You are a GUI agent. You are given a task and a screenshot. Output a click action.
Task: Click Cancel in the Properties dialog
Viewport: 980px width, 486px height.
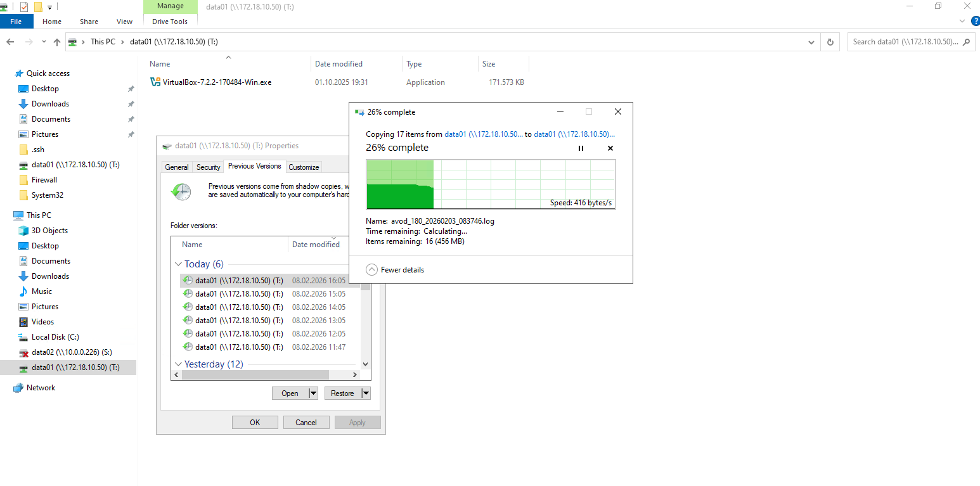pyautogui.click(x=306, y=423)
